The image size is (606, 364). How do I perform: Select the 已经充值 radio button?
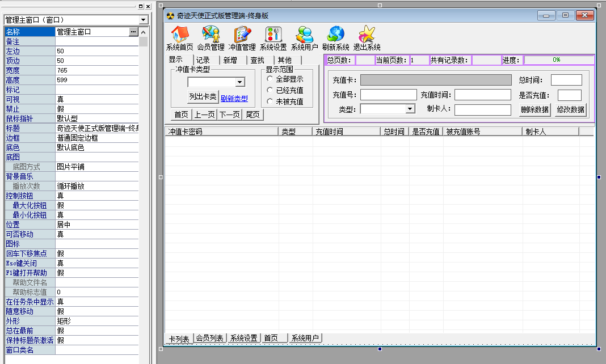[270, 91]
